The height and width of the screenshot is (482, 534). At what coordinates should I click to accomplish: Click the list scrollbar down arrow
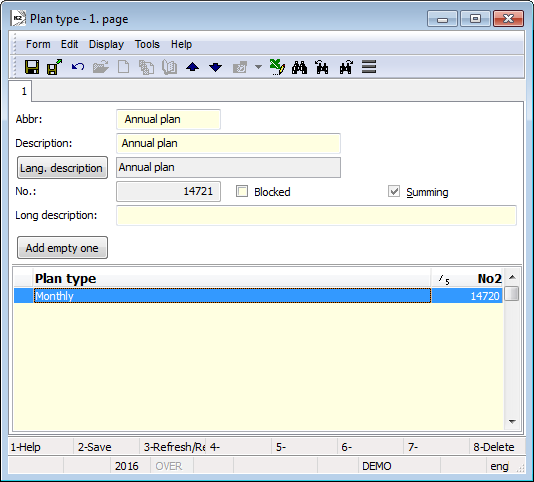(x=512, y=422)
